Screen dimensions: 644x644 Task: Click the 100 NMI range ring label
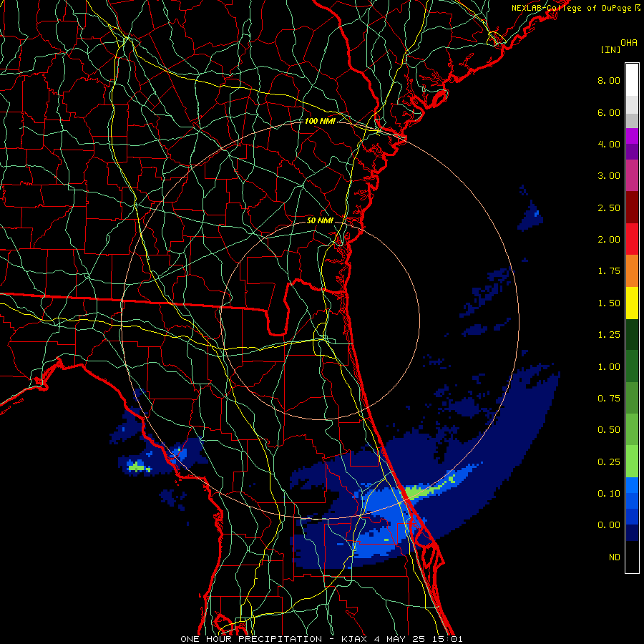pyautogui.click(x=320, y=121)
